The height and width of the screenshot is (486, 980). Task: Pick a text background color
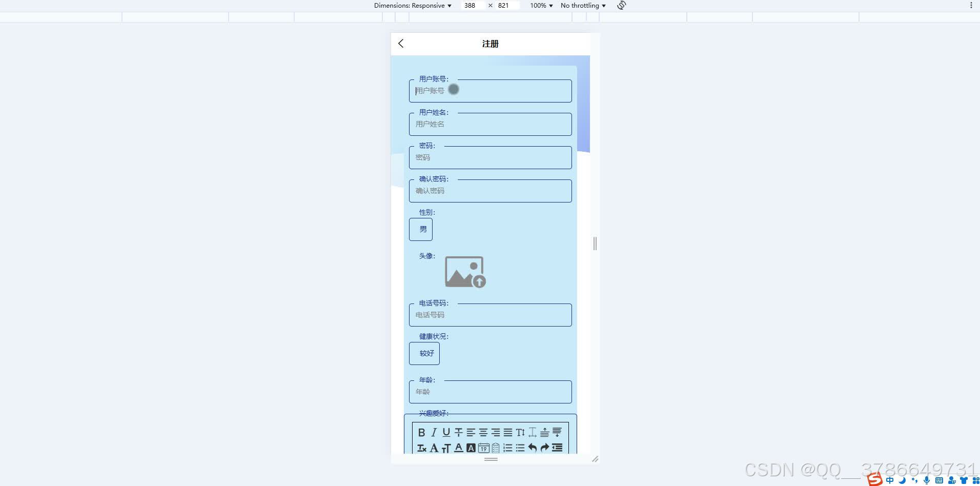pos(471,448)
